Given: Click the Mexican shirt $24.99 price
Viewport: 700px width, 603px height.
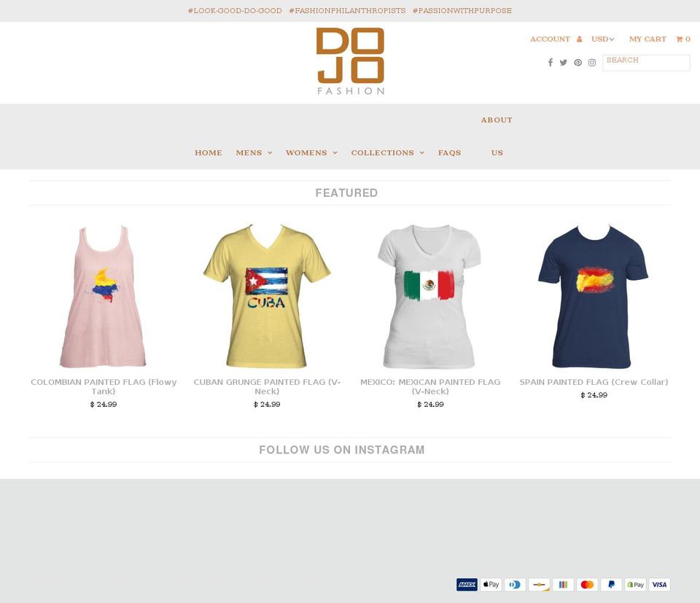Looking at the screenshot, I should (430, 405).
